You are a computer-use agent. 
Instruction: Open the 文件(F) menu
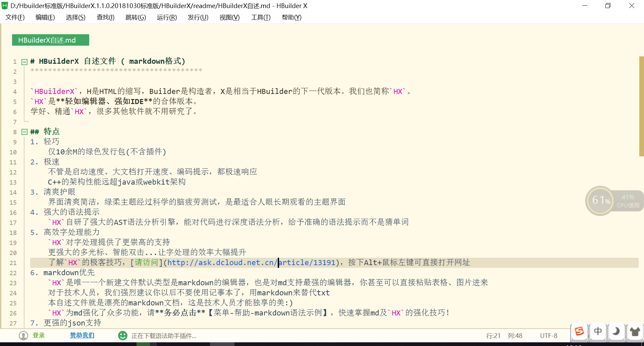(15, 17)
